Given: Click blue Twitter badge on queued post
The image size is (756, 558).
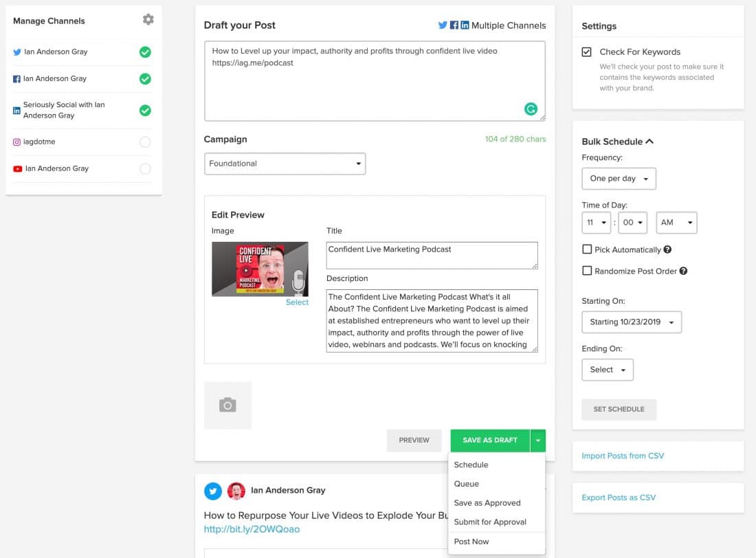Looking at the screenshot, I should pos(212,491).
